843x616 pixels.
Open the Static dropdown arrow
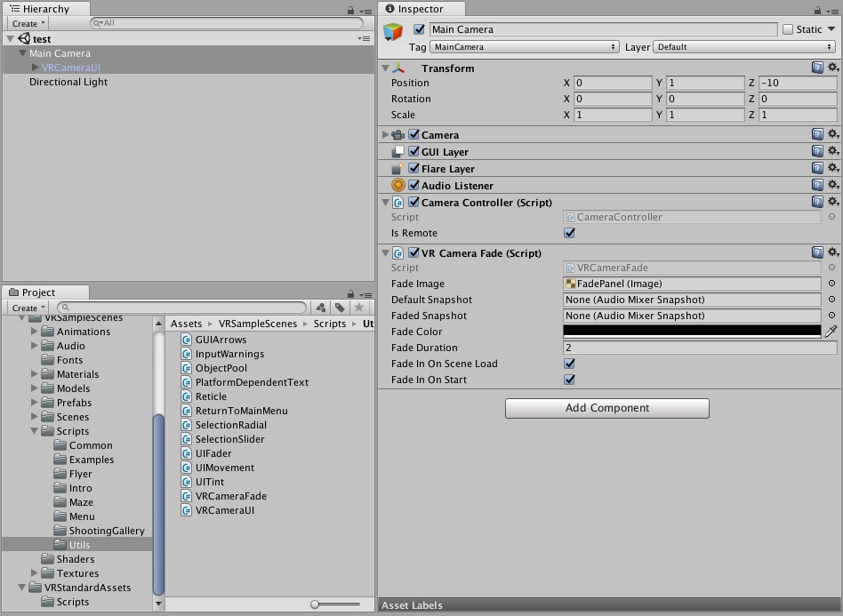[831, 29]
